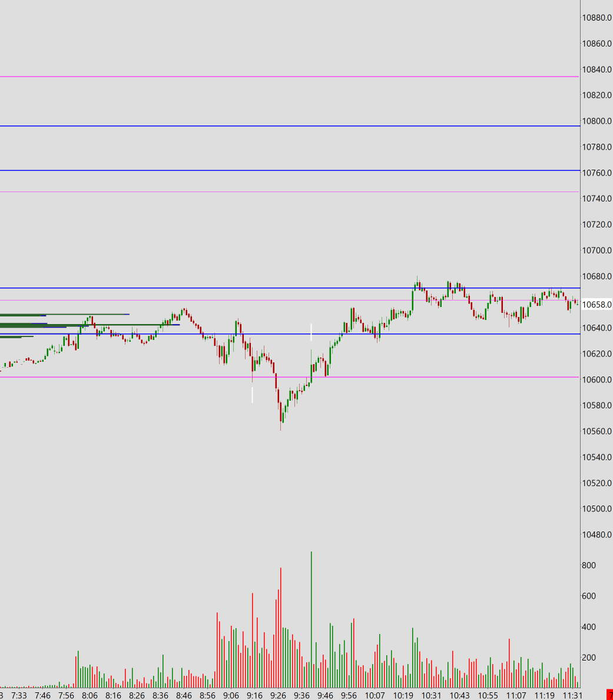The height and width of the screenshot is (700, 613).
Task: Click the tallest green volume bar
Action: tap(312, 620)
